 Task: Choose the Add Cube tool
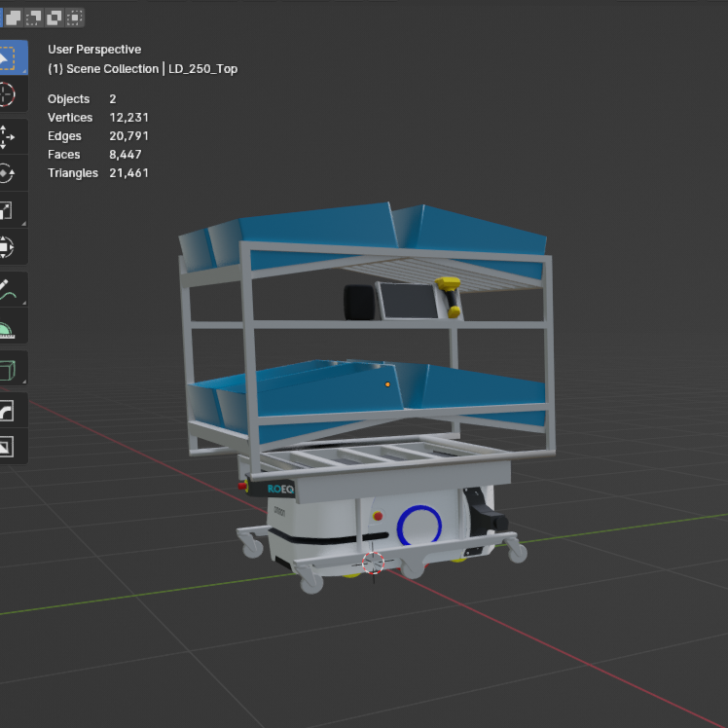click(7, 369)
